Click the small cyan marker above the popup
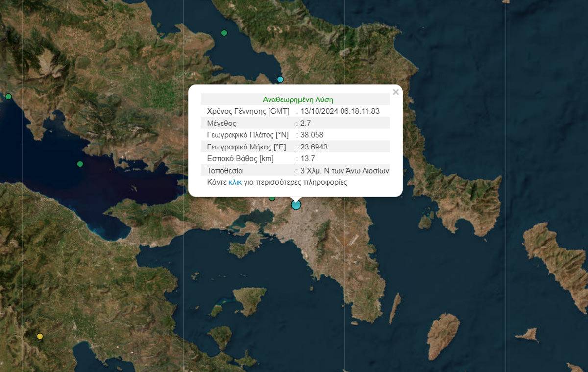Viewport: 588px width, 372px height. click(280, 79)
